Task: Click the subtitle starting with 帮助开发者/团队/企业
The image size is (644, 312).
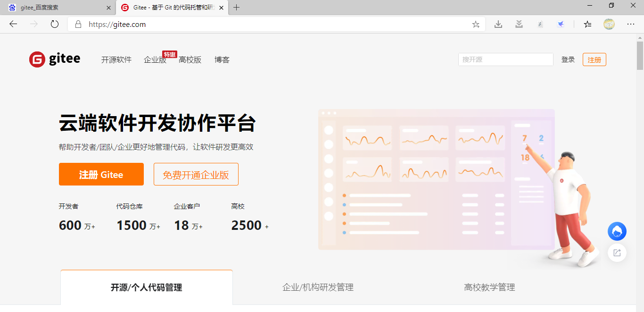Action: (156, 147)
